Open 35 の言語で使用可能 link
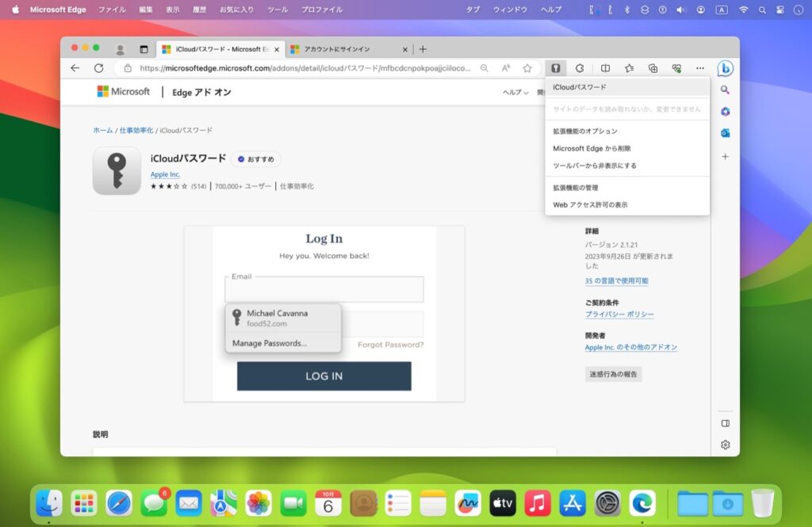Viewport: 812px width, 527px height. click(x=616, y=281)
